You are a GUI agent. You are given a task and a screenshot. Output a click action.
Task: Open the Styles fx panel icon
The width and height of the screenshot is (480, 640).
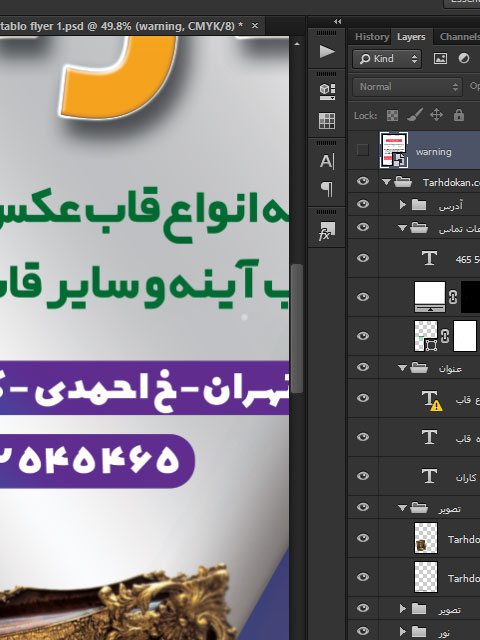pyautogui.click(x=327, y=231)
